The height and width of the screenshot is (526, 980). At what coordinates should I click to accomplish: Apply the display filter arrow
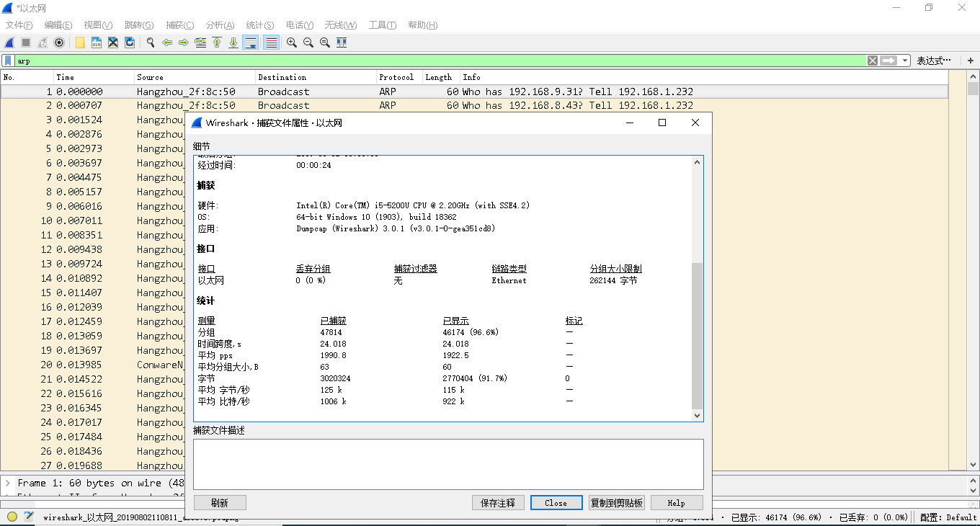click(x=889, y=61)
